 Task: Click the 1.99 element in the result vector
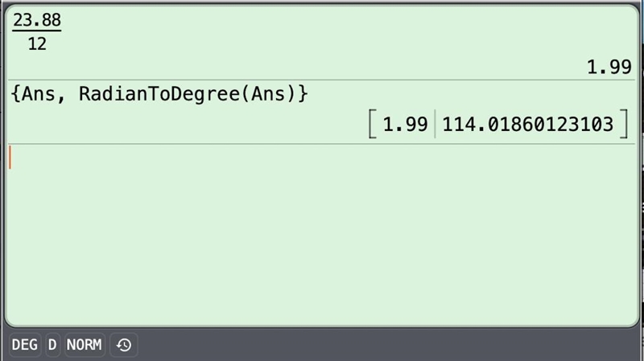(406, 125)
